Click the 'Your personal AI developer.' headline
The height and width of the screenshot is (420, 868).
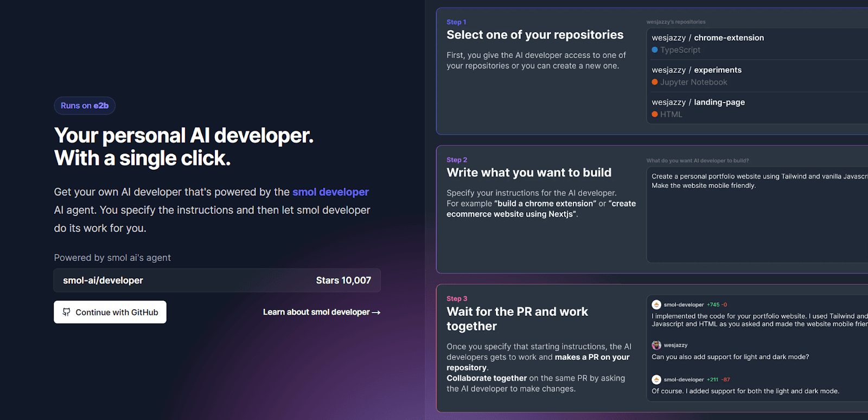tap(184, 136)
